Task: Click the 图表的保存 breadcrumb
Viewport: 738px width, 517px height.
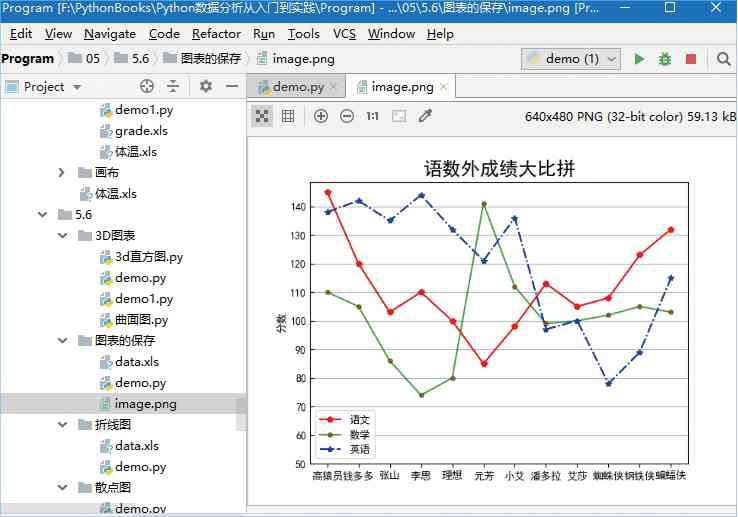Action: (x=202, y=59)
